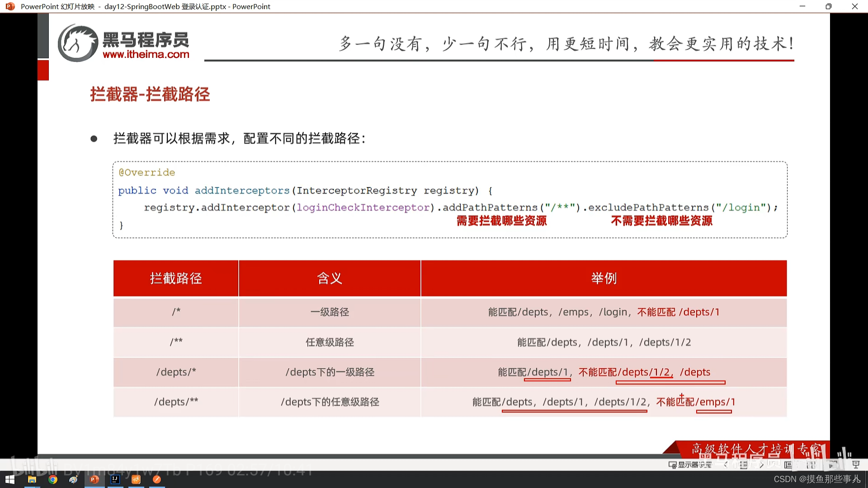Switch to Slide Sorter view icon
The image size is (868, 488).
pyautogui.click(x=811, y=465)
